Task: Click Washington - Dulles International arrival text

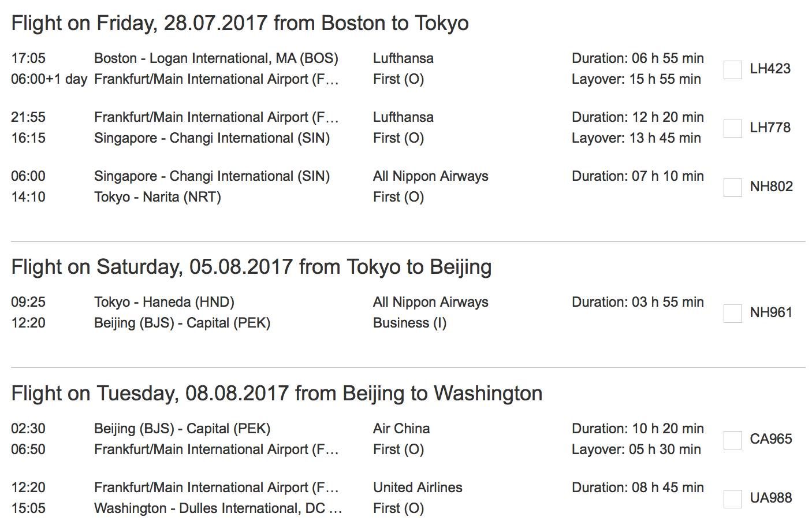Action: point(218,508)
